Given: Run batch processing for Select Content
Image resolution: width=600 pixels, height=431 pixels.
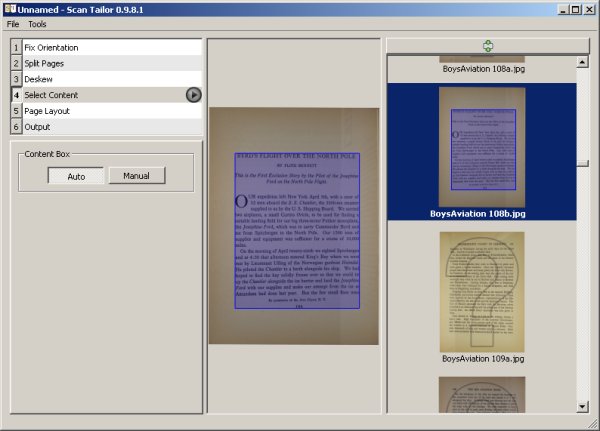Looking at the screenshot, I should pyautogui.click(x=194, y=95).
